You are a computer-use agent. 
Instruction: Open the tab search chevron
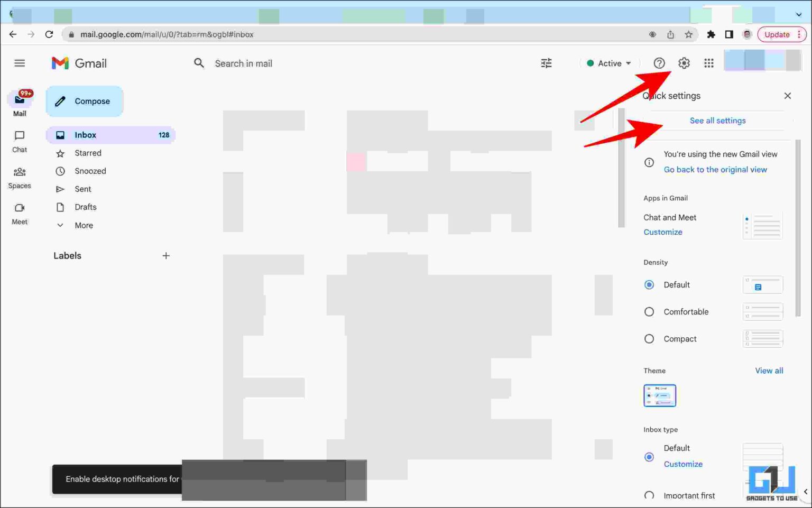799,14
